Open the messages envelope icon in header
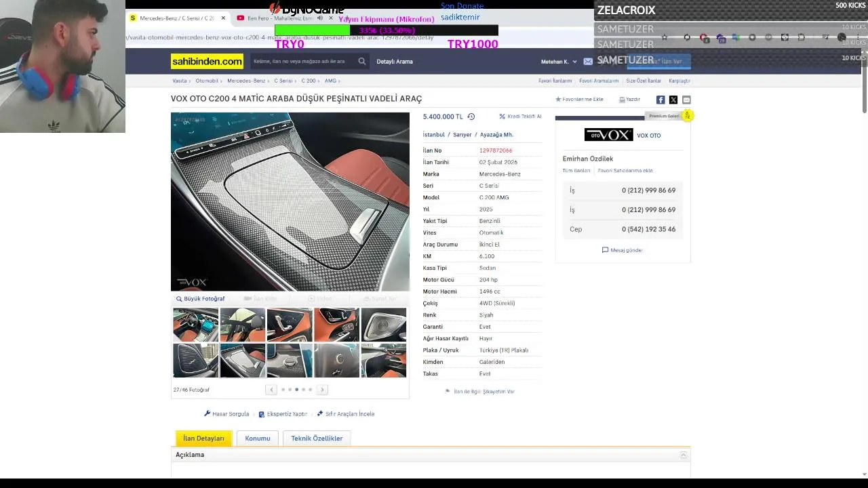 pos(588,62)
